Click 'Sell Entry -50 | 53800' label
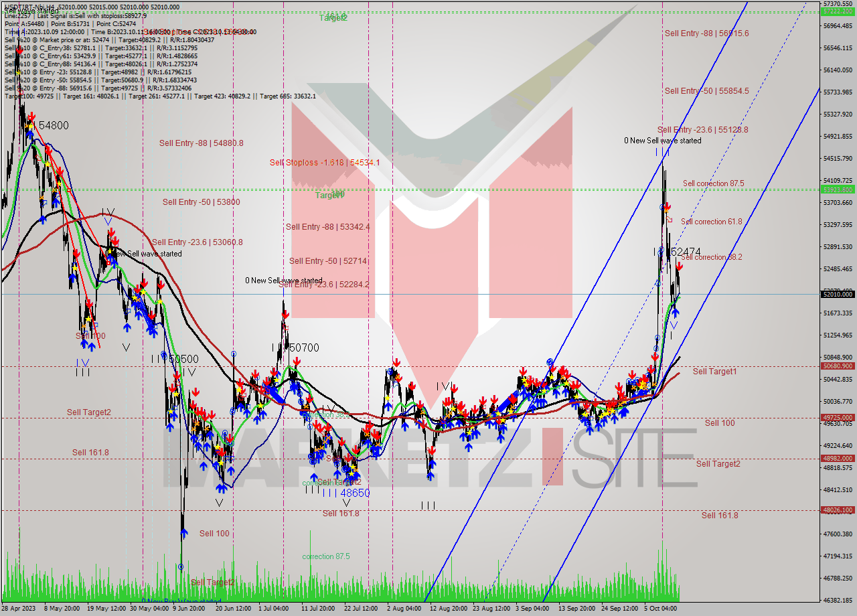This screenshot has height=616, width=857. pos(201,202)
